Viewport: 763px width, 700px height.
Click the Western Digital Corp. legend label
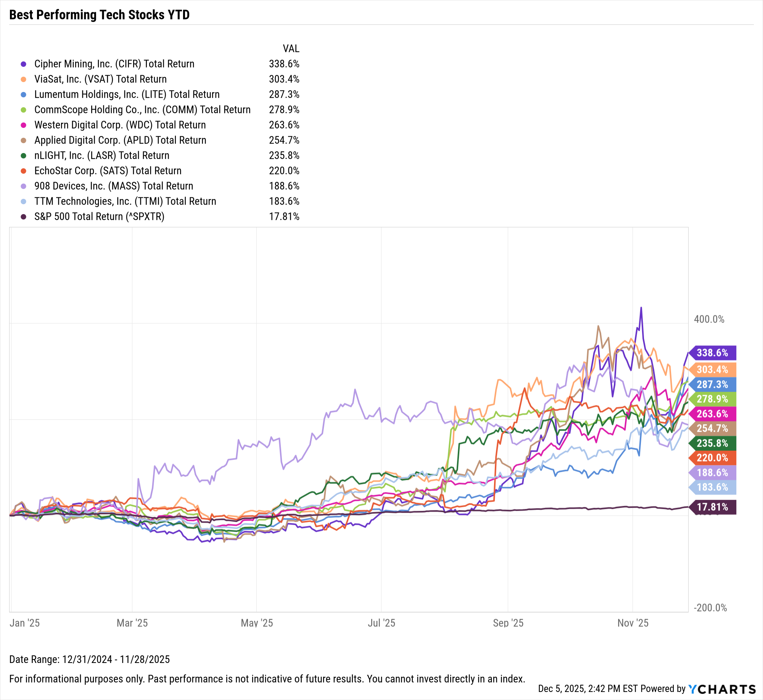pyautogui.click(x=120, y=125)
